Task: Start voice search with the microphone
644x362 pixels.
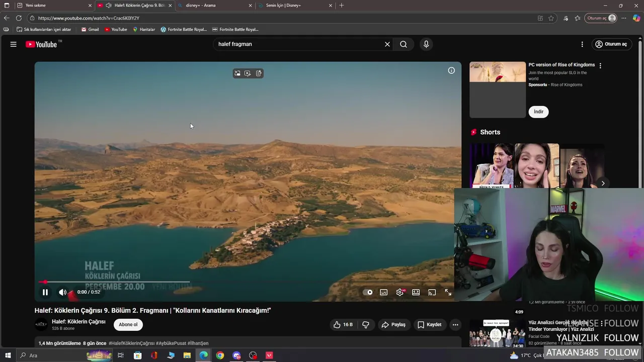Action: pos(426,44)
